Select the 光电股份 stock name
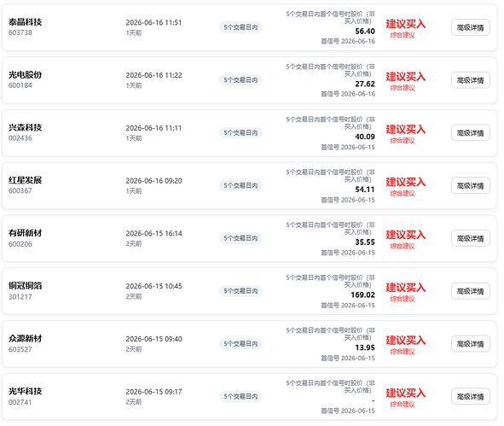Viewport: 504px width, 426px height. [x=25, y=74]
